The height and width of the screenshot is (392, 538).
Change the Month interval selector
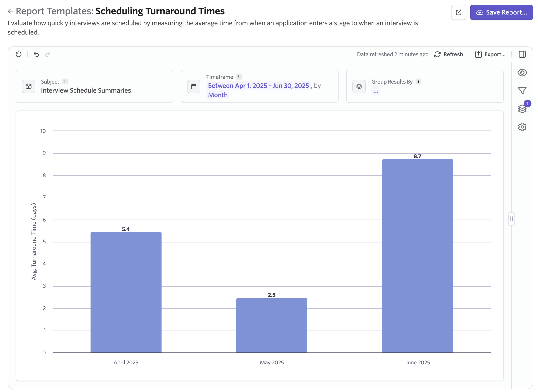[218, 95]
